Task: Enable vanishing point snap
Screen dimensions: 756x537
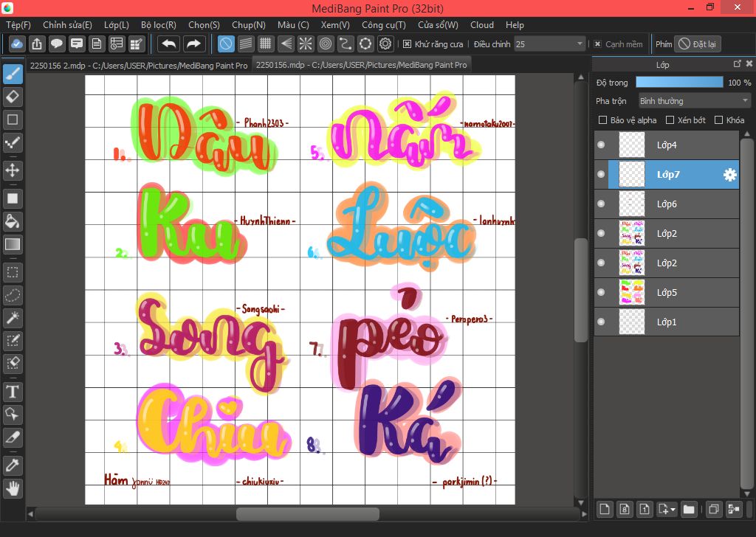Action: pos(286,44)
